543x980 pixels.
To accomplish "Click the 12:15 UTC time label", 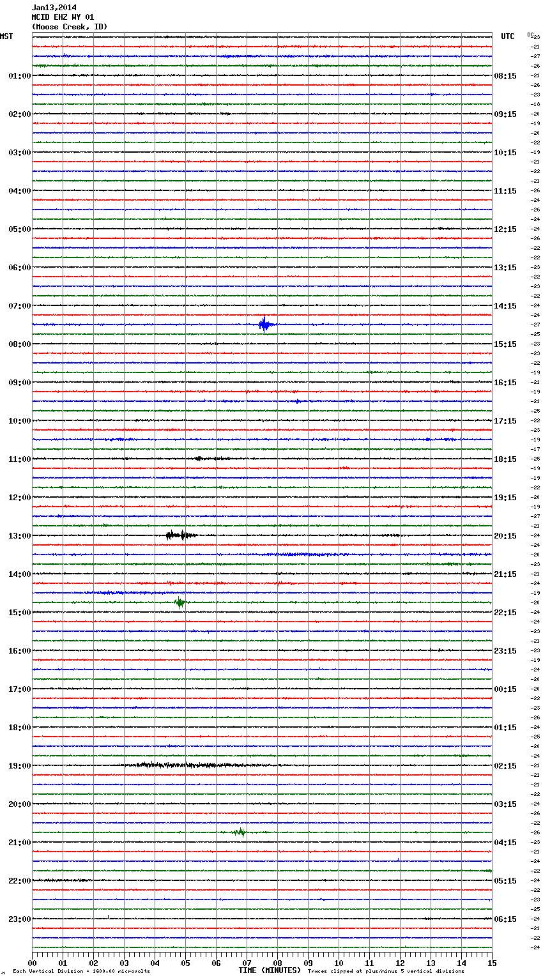I will click(505, 229).
